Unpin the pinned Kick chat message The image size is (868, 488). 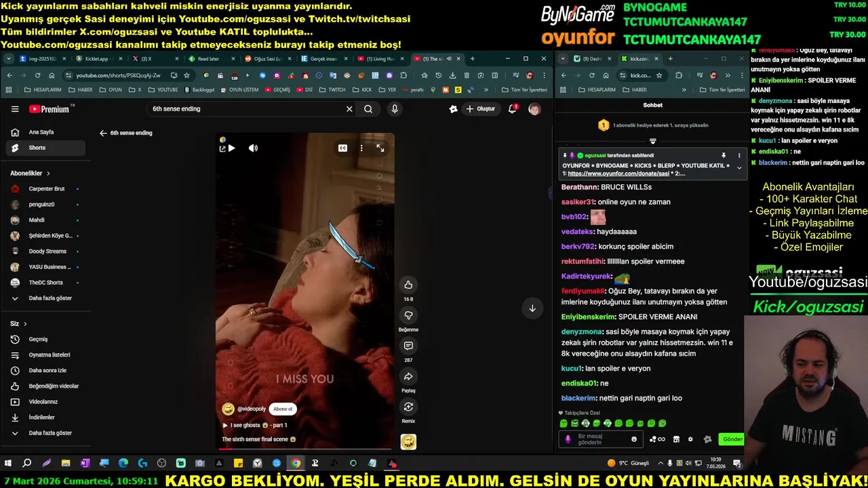pos(724,155)
